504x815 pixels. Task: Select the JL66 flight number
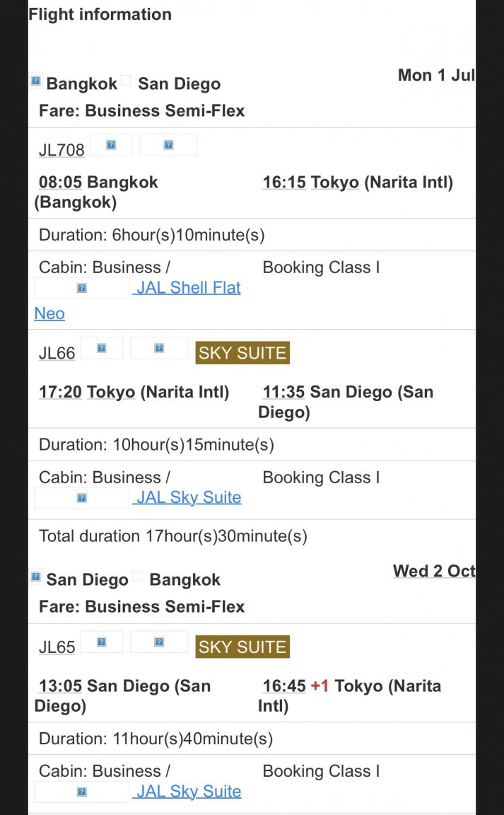[x=57, y=353]
